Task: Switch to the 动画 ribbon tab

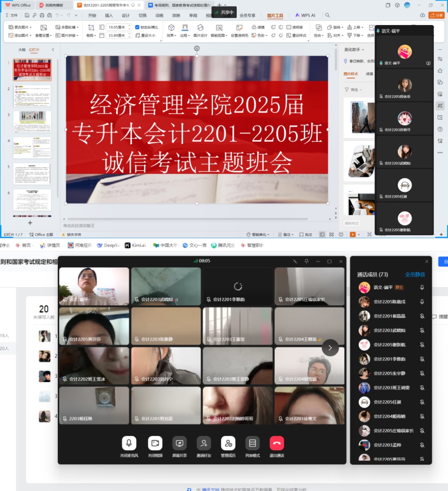Action: (x=159, y=16)
